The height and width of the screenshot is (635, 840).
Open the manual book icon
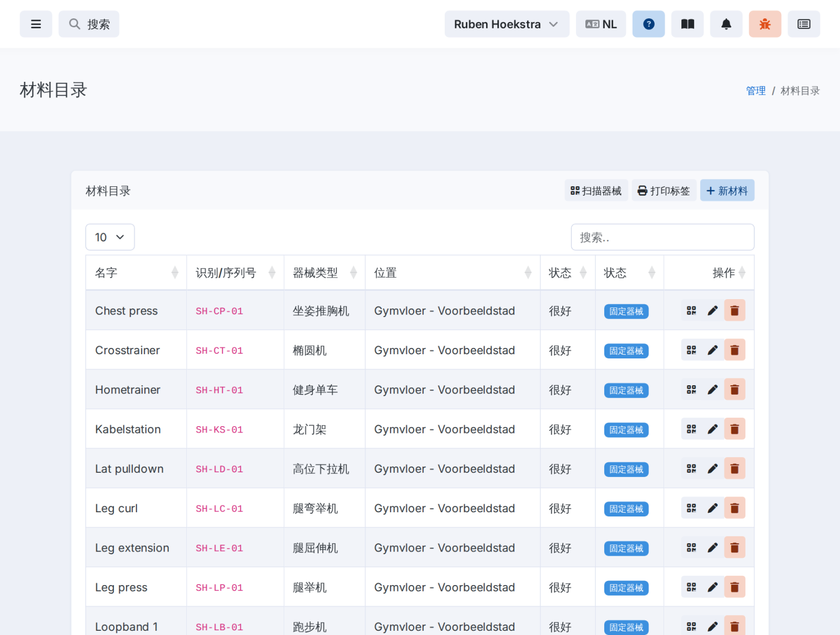[687, 24]
